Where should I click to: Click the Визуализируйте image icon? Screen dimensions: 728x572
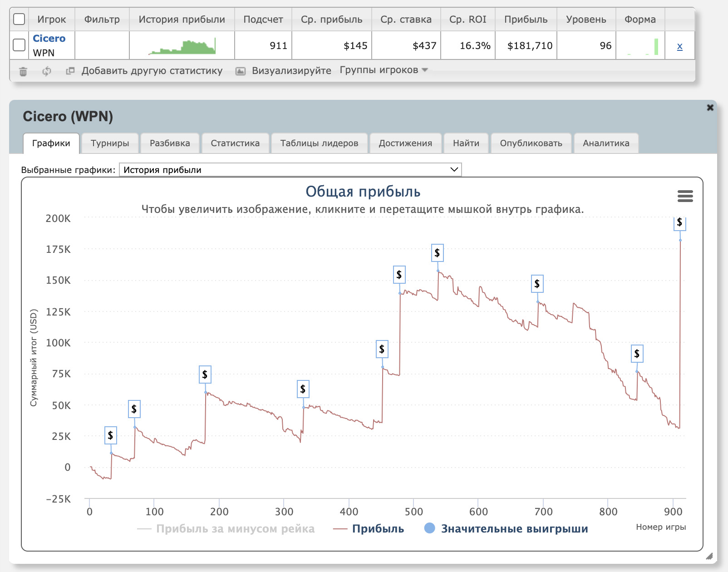pos(241,71)
